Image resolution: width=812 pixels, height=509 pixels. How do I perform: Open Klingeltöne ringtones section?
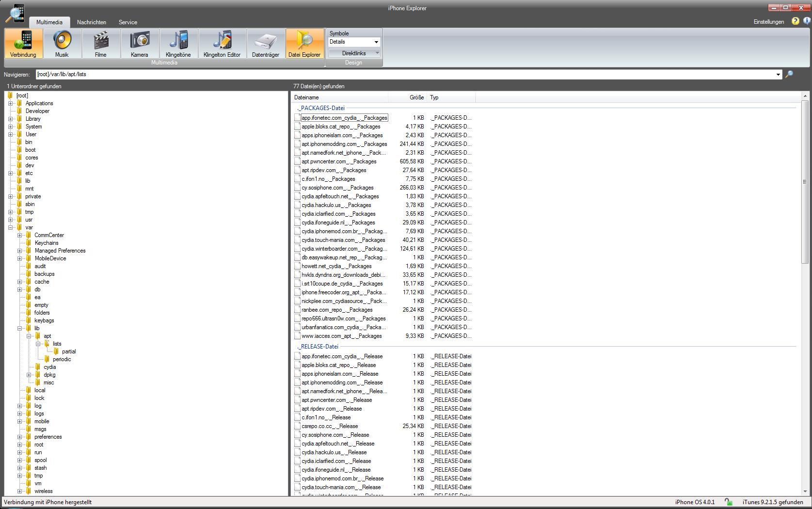pos(178,44)
